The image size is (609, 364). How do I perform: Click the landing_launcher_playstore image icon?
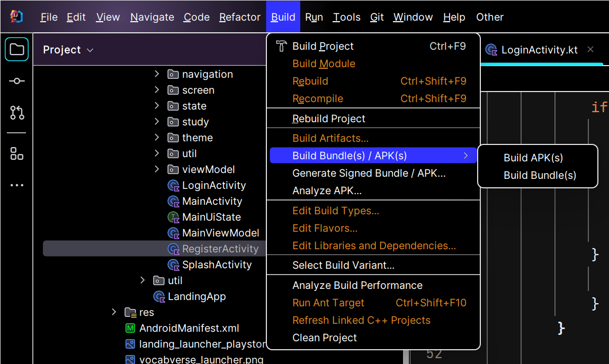coord(130,344)
